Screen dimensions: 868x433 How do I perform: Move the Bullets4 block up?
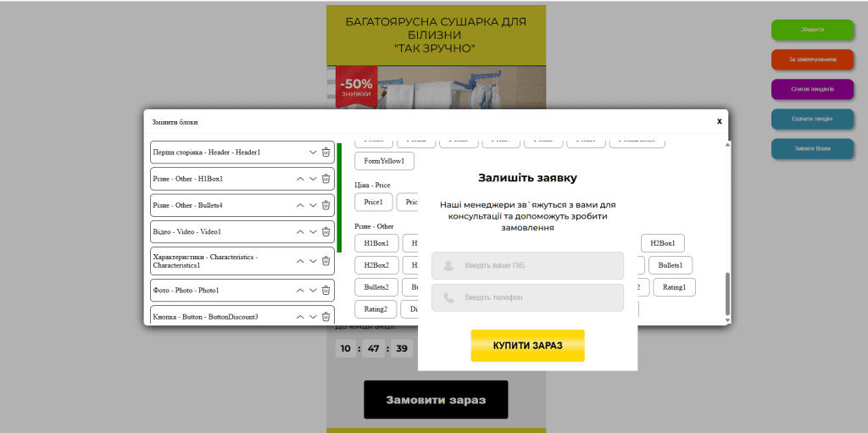pos(300,205)
